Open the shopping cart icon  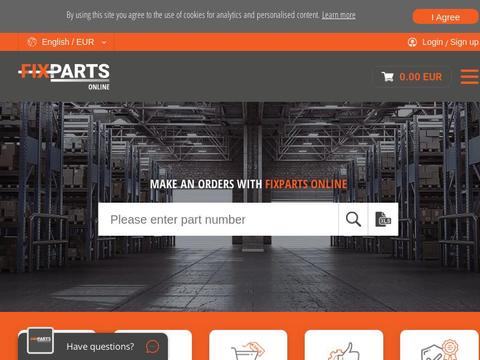(x=387, y=77)
